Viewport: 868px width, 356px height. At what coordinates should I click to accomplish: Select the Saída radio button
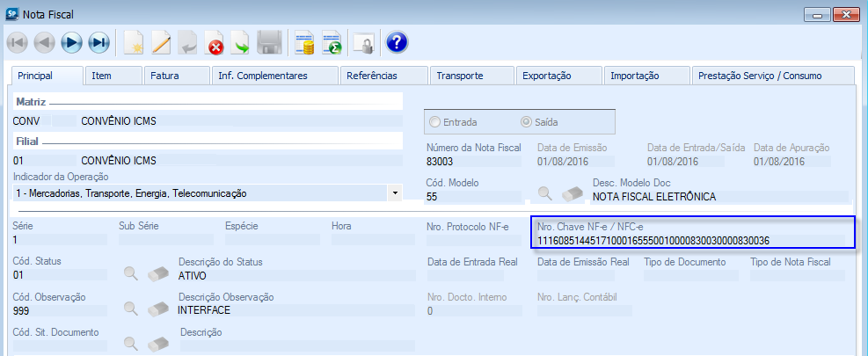tap(528, 122)
